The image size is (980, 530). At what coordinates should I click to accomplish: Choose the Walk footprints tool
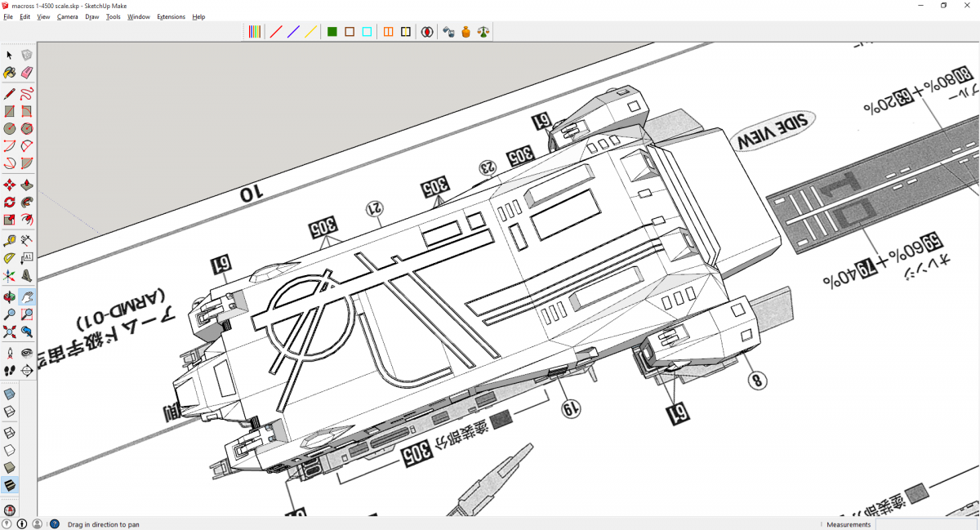[x=10, y=371]
